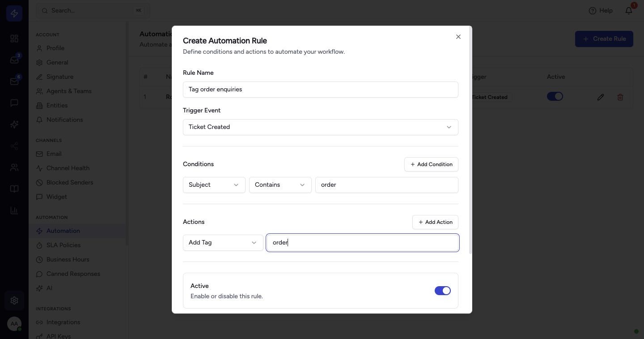Click the app logo lightning icon

tap(14, 13)
